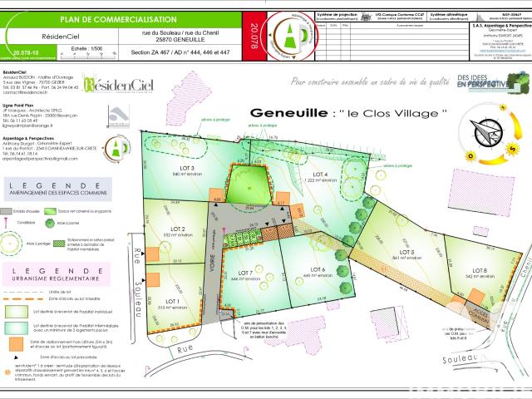Image resolution: width=532 pixels, height=399 pixels.
Task: Click the green conserved space legend swatch
Action: click(50, 211)
